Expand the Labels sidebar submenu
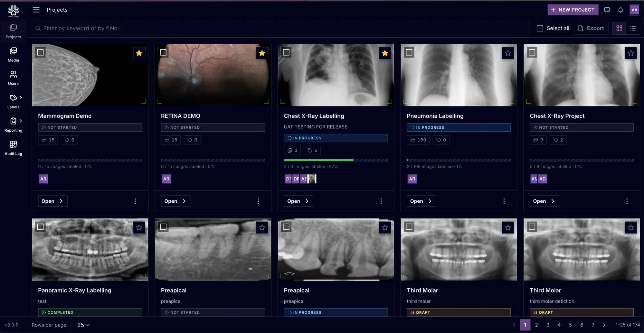 (x=21, y=97)
